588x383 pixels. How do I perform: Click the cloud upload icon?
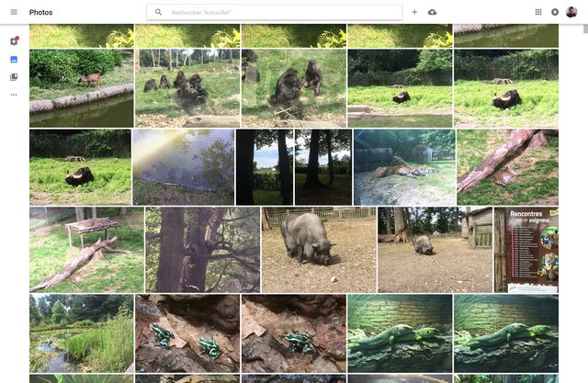433,12
